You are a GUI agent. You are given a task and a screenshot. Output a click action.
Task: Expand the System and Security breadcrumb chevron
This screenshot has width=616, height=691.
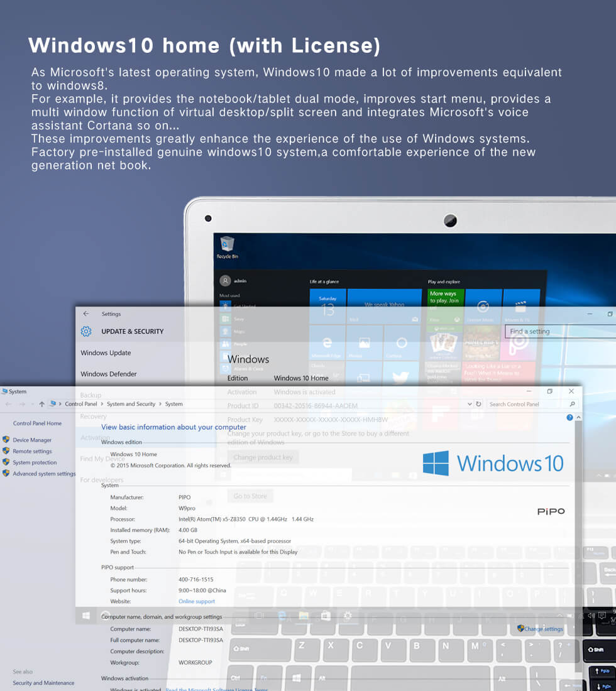click(x=160, y=404)
